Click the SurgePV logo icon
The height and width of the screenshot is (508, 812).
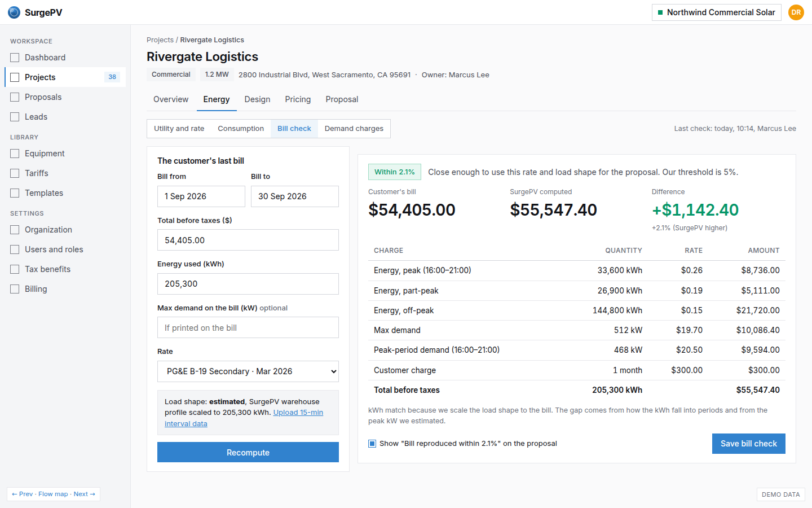coord(14,12)
